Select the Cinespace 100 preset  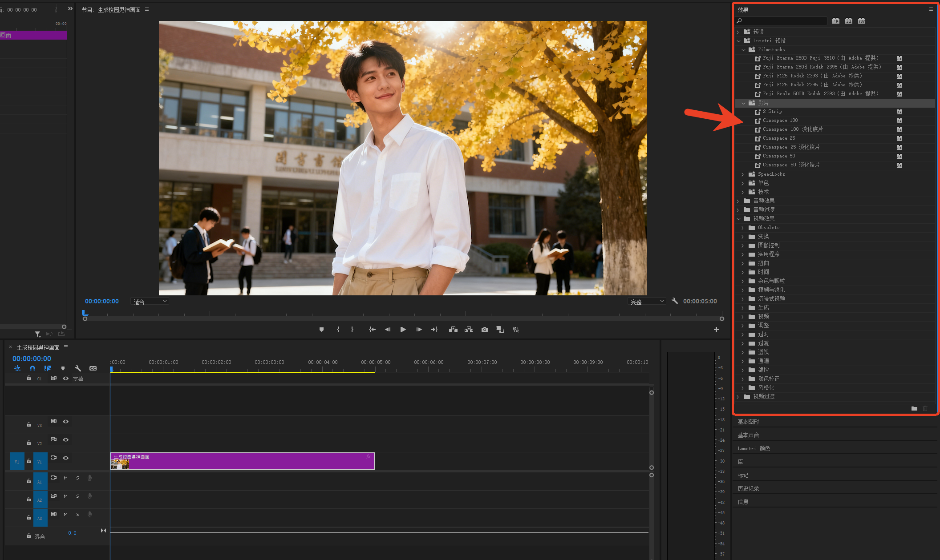coord(780,121)
